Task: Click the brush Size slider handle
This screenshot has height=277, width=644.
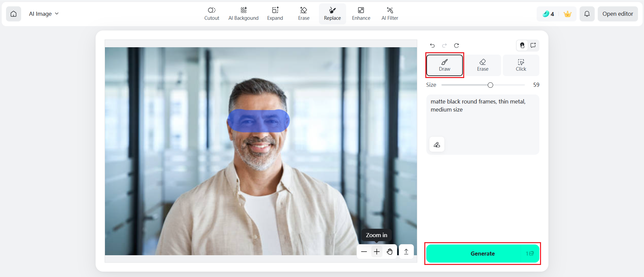Action: click(x=490, y=85)
